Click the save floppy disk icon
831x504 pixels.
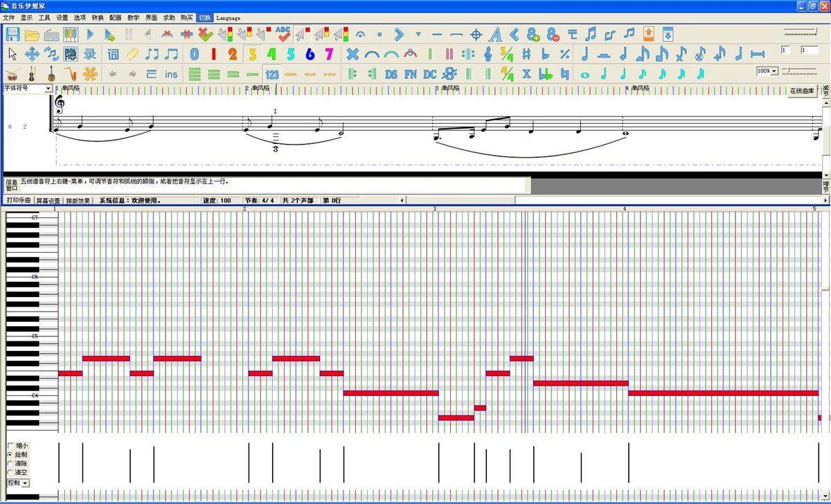12,34
